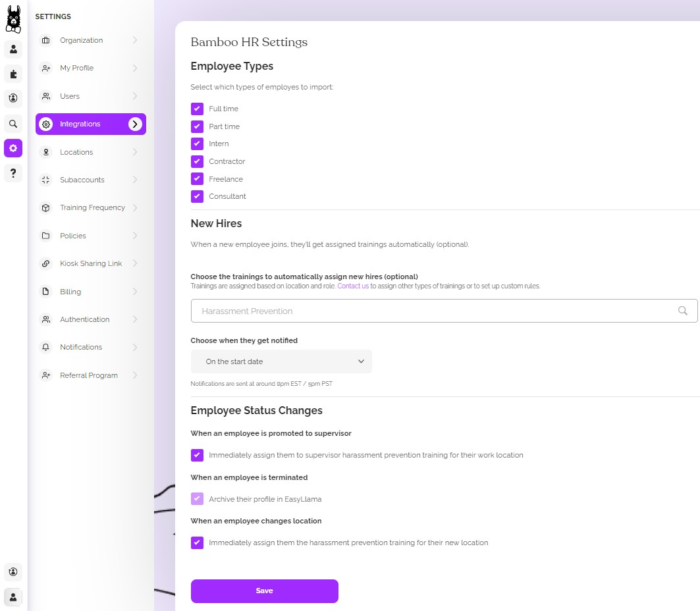Image resolution: width=700 pixels, height=611 pixels.
Task: Click the Referral Program person-plus icon
Action: (x=46, y=375)
